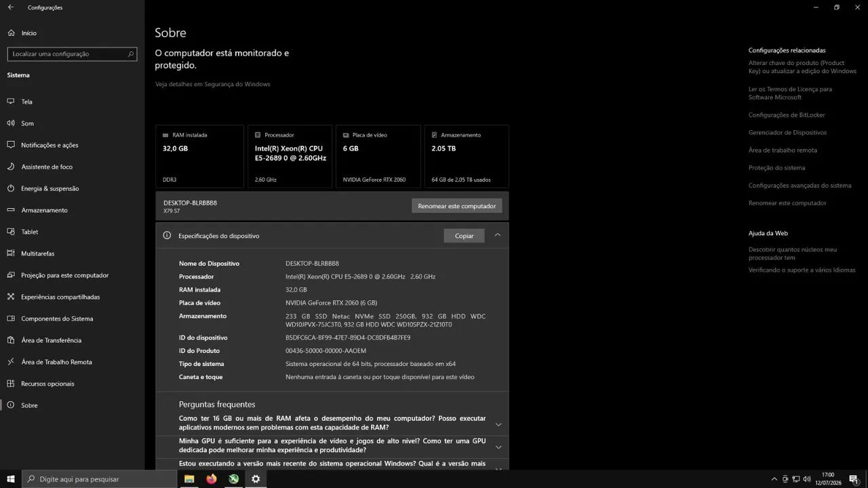Open Veja detalhes em Segurança do Windows
The width and height of the screenshot is (868, 488).
click(x=212, y=84)
